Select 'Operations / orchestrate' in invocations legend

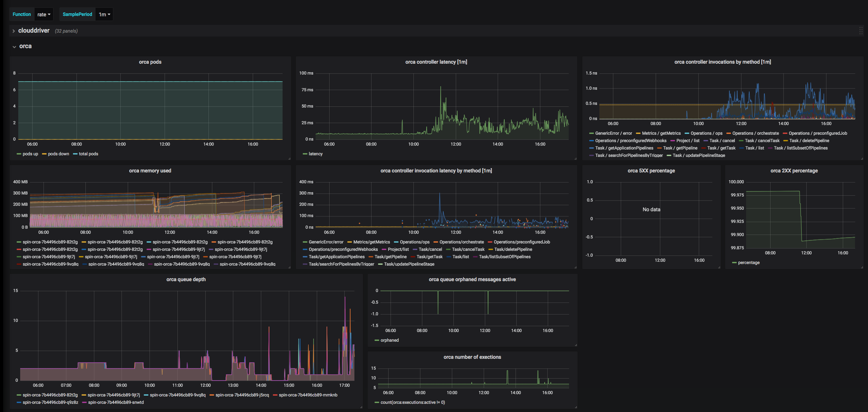pyautogui.click(x=755, y=133)
